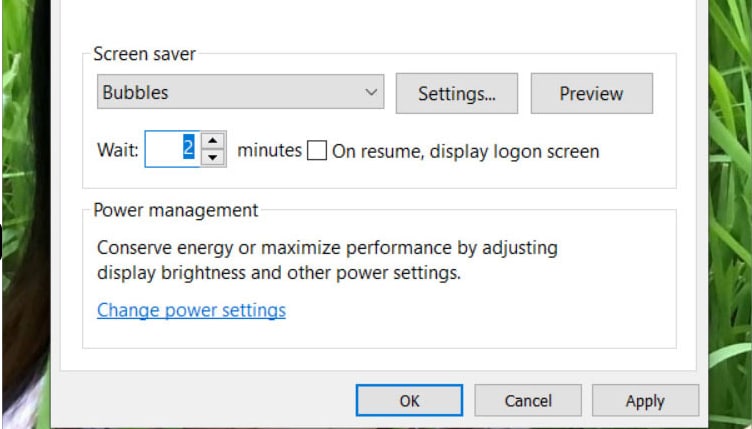Enable the On resume logon screen checkbox

pyautogui.click(x=317, y=151)
